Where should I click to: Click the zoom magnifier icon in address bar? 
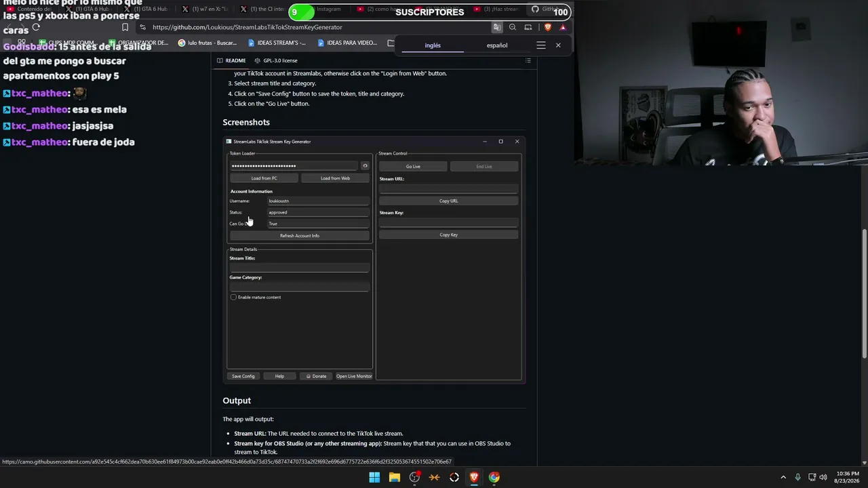point(513,27)
